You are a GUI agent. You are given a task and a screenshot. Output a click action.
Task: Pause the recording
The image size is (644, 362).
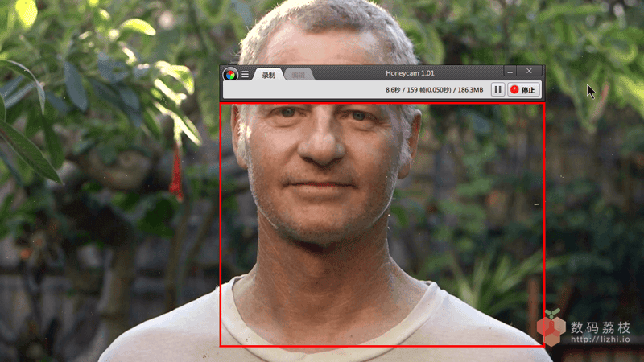497,89
